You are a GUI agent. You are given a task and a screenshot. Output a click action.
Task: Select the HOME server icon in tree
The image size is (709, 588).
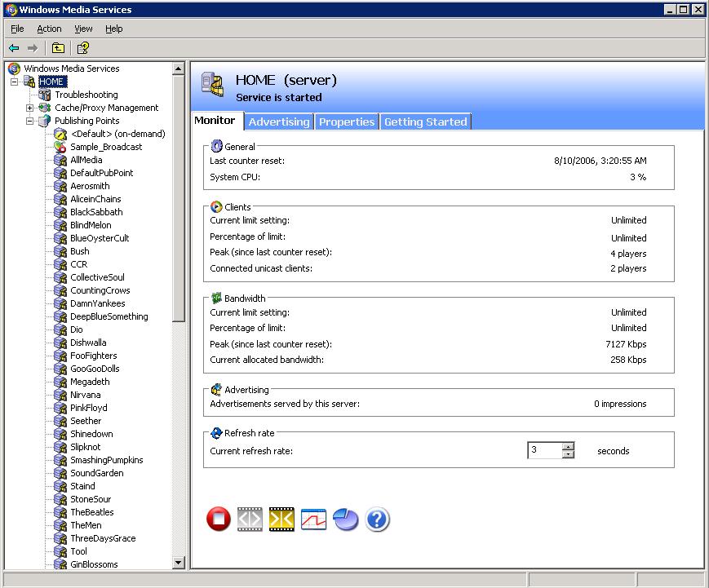point(29,82)
